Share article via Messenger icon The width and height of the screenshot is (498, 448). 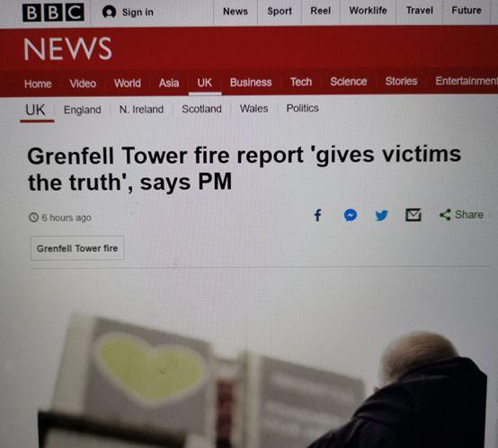[x=351, y=215]
